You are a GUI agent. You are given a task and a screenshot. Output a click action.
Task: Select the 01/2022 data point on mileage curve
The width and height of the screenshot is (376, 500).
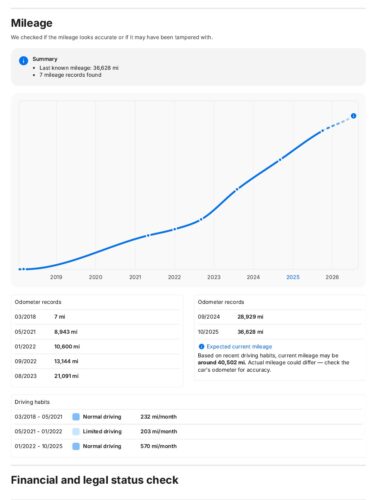pyautogui.click(x=174, y=229)
